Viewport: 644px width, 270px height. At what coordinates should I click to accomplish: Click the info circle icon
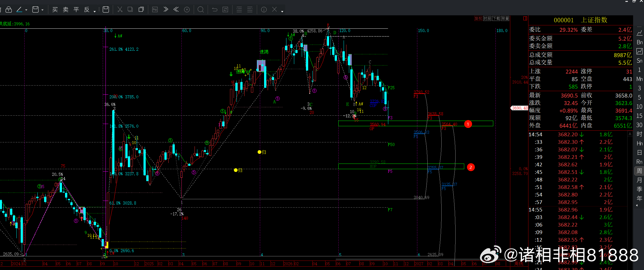point(264,10)
